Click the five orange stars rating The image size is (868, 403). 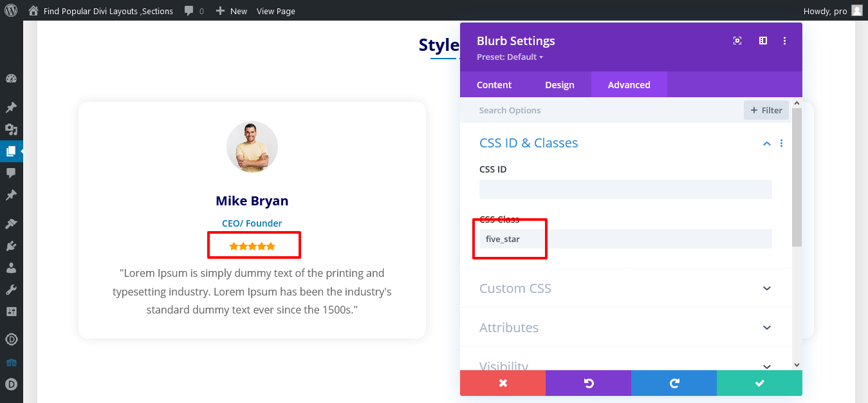252,246
